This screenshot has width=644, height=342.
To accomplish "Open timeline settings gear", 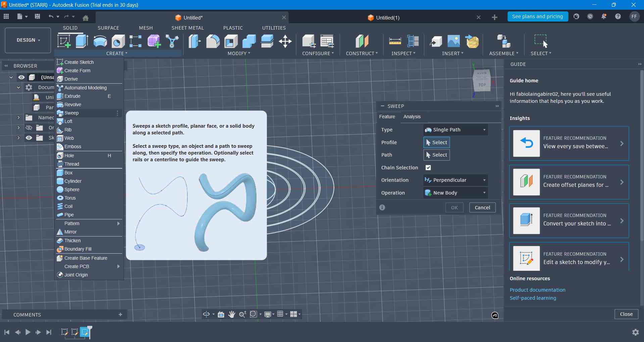I will click(635, 332).
